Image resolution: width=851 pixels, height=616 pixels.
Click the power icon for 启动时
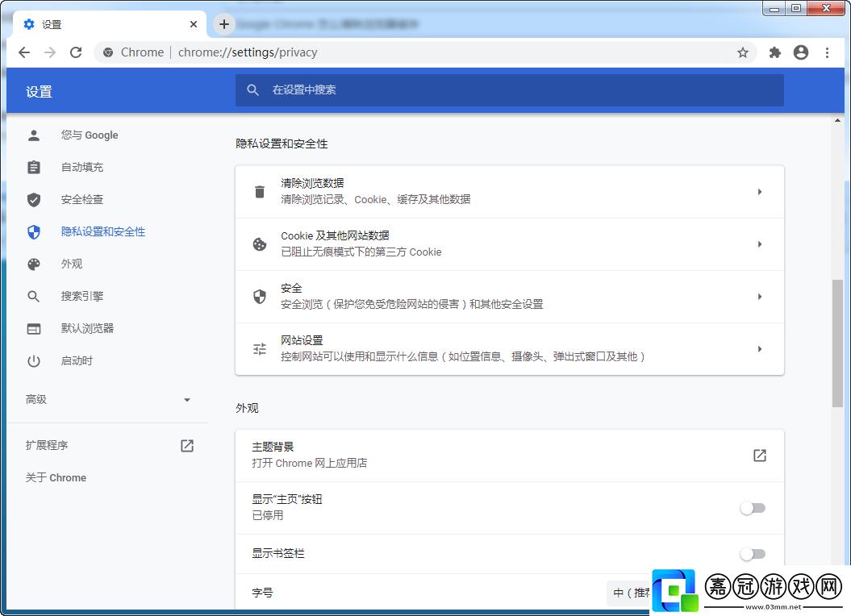coord(34,360)
